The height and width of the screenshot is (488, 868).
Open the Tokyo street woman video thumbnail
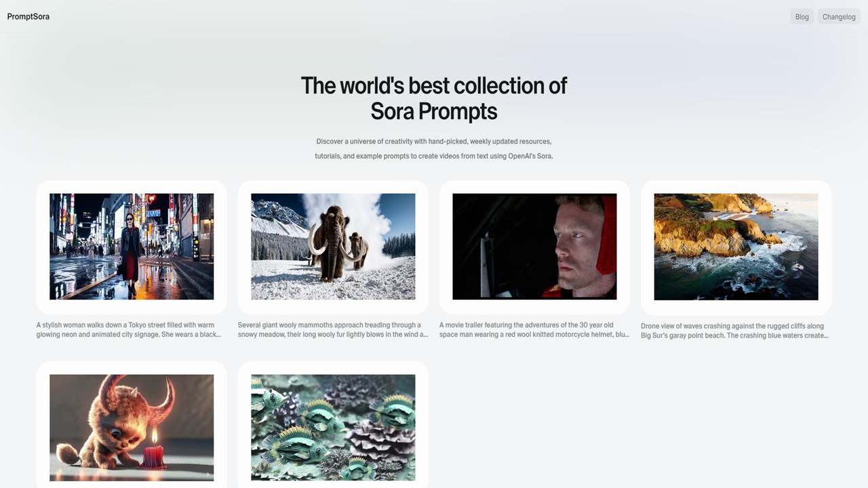click(x=132, y=247)
